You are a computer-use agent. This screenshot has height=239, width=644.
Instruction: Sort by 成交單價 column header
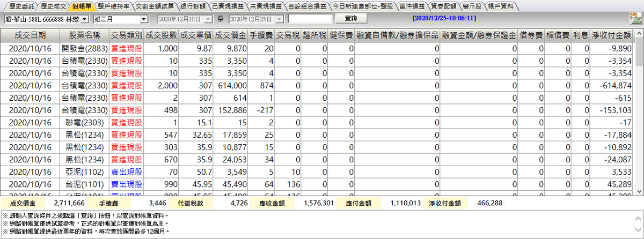[196, 35]
